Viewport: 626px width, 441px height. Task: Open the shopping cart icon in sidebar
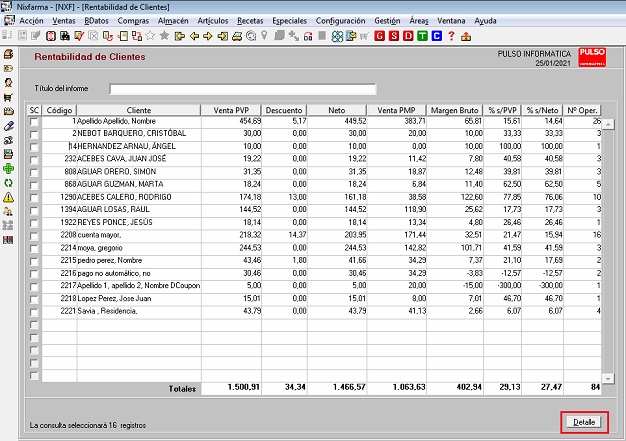click(8, 97)
